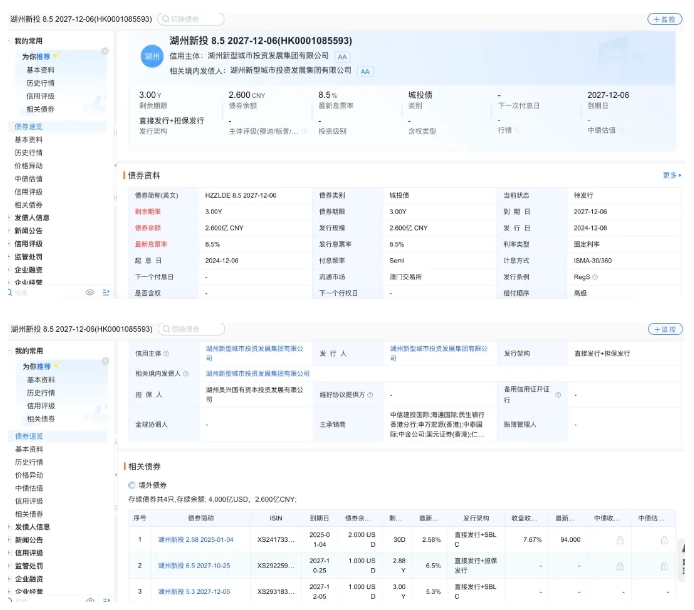This screenshot has width=694, height=610.
Task: Click sidebar collapse arrow in lower screenshot
Action: coord(116,475)
